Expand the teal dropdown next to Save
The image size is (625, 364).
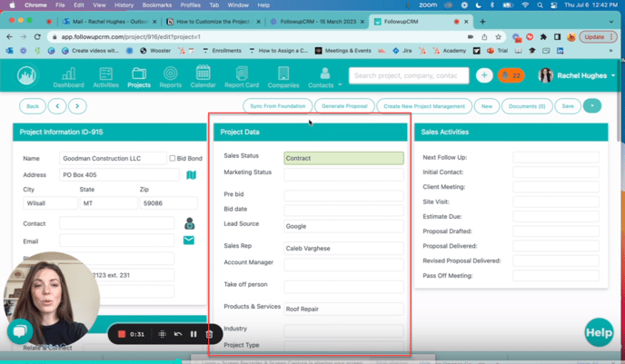tap(592, 106)
